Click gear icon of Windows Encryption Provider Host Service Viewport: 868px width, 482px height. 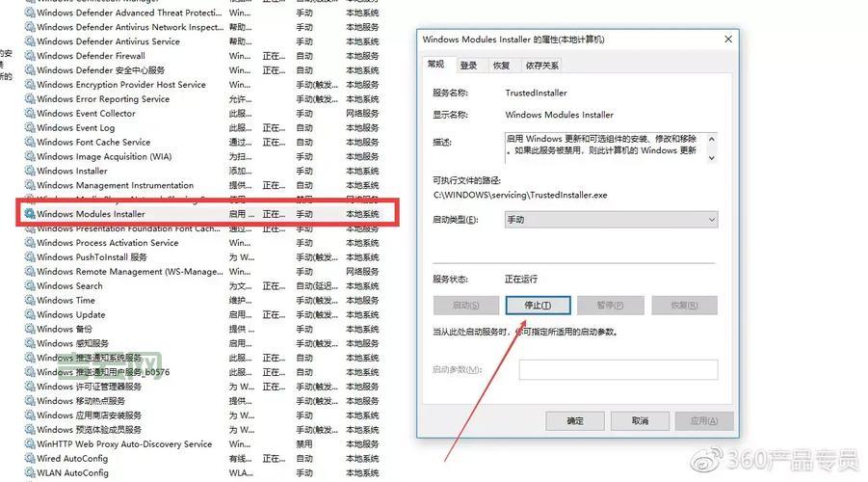(30, 85)
